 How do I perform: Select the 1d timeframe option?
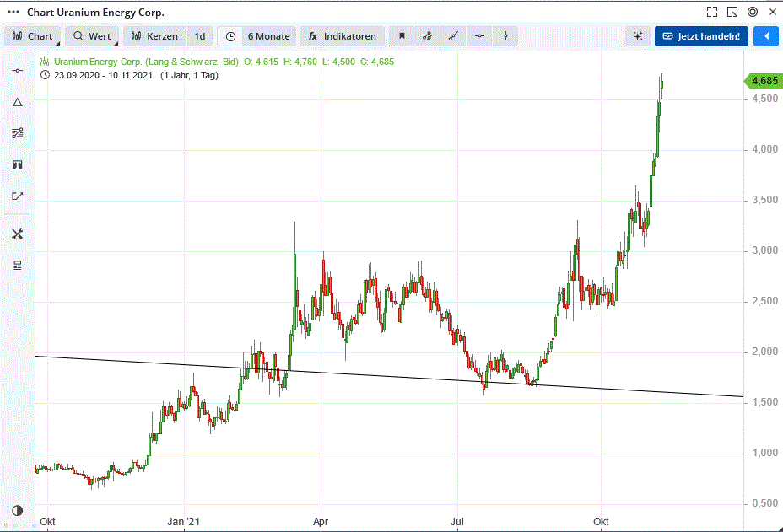200,36
